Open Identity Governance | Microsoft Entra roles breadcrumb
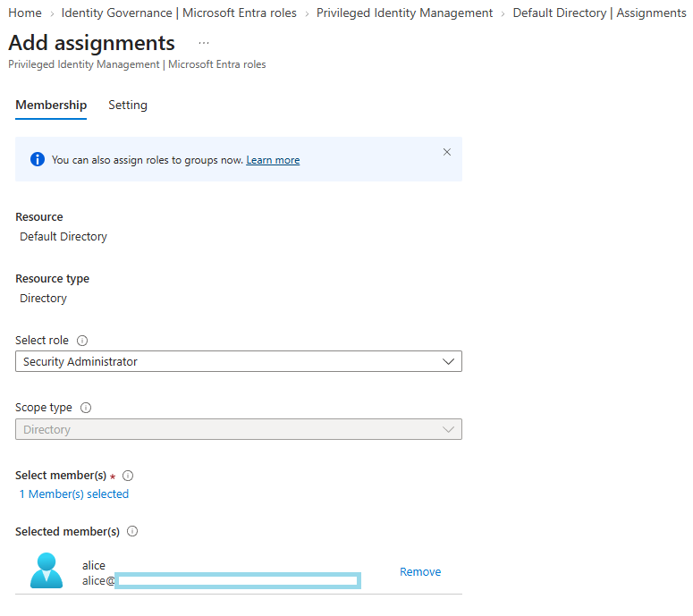This screenshot has height=616, width=693. coord(179,13)
